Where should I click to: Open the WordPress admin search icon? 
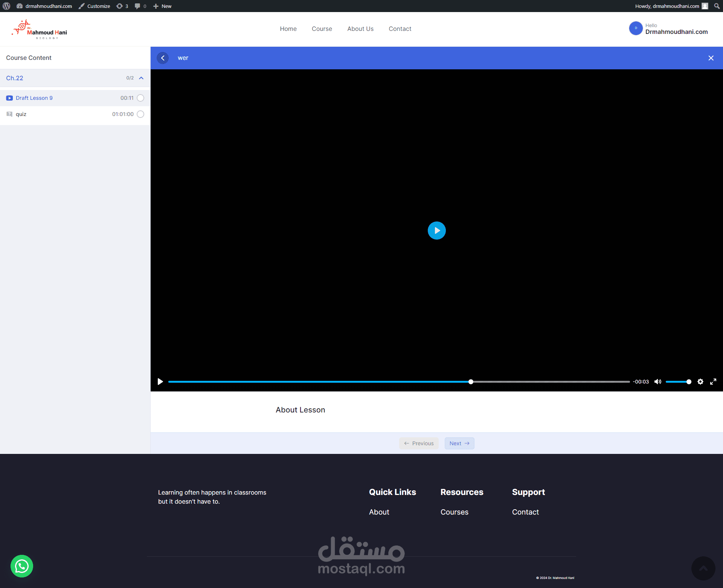coord(717,6)
